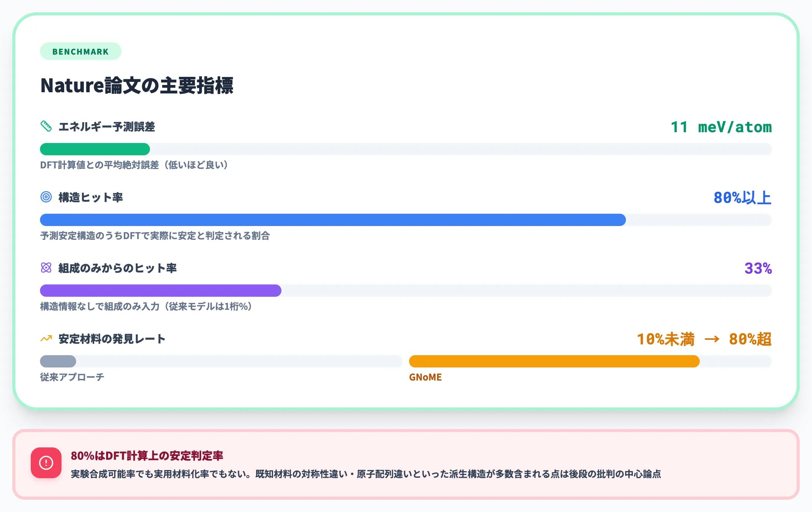
Task: Click the label エネルギー予測誤差
Action: click(x=106, y=126)
